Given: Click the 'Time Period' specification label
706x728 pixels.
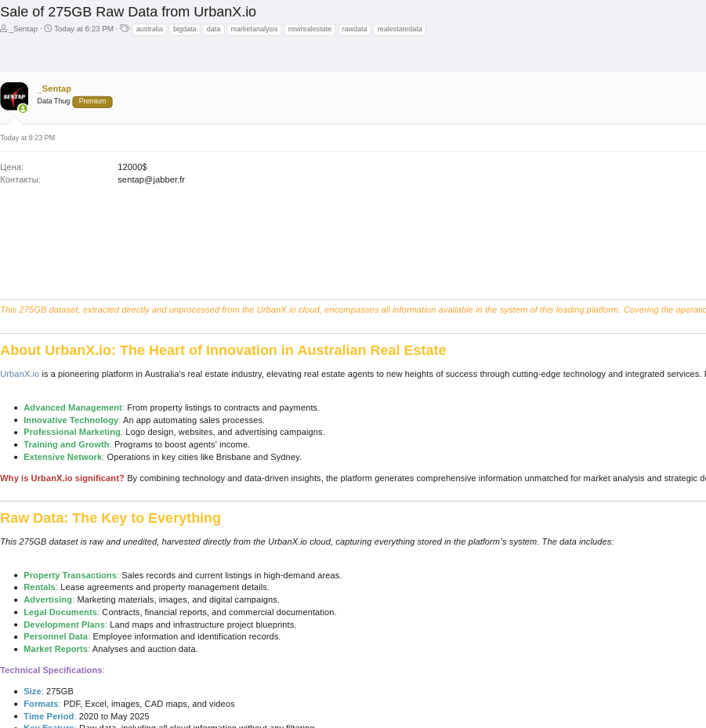Looking at the screenshot, I should point(49,717).
